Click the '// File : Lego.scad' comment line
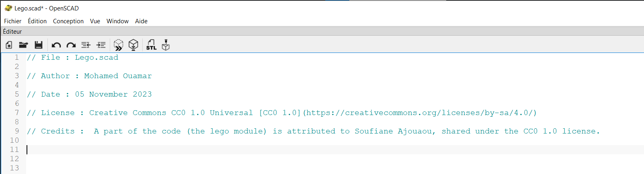Viewport: 644px width, 174px height. [72, 57]
